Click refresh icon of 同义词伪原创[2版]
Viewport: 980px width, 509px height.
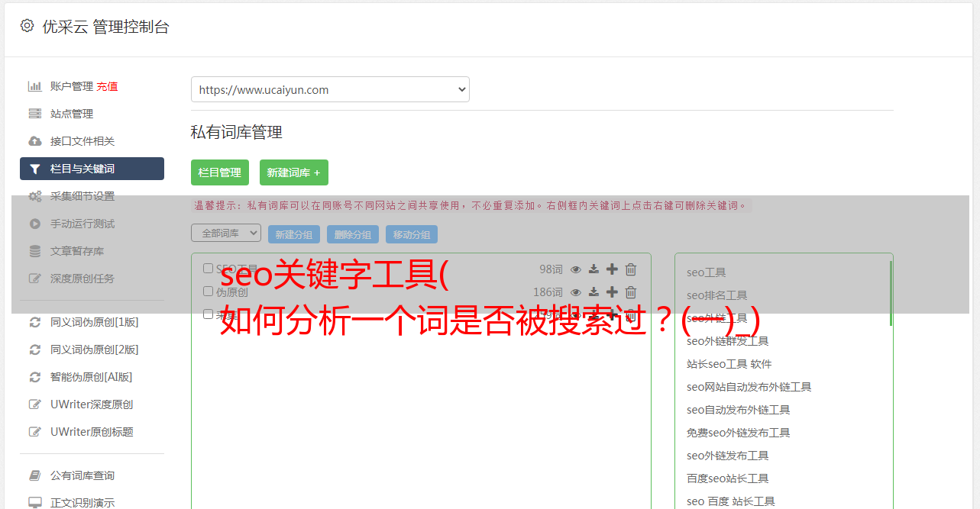click(35, 350)
